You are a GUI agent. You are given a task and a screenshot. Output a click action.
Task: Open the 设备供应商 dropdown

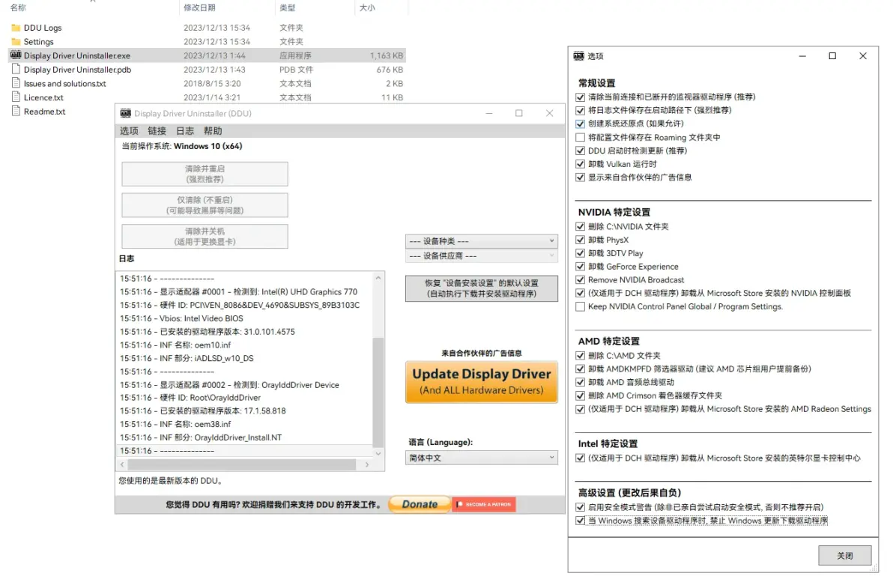coord(481,256)
